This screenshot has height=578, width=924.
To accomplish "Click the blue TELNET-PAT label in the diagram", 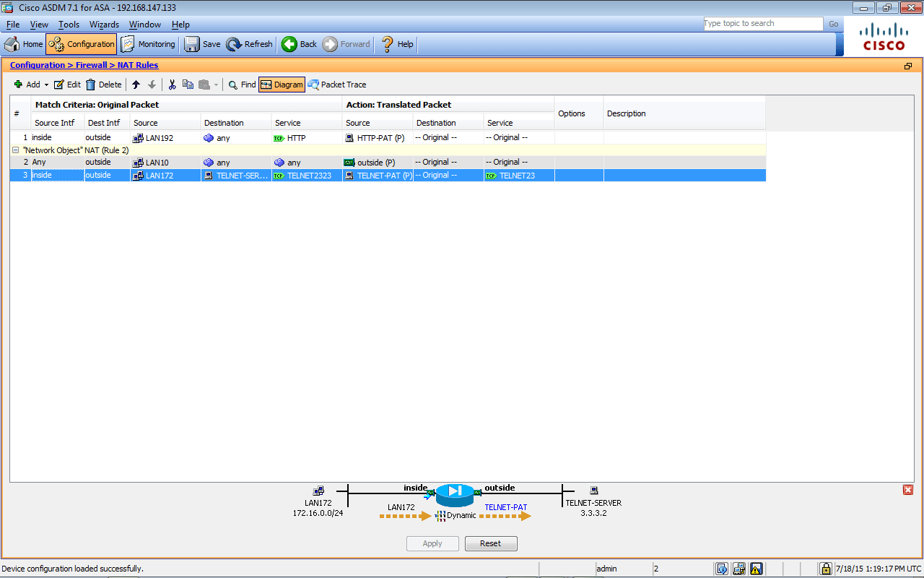I will pyautogui.click(x=506, y=507).
